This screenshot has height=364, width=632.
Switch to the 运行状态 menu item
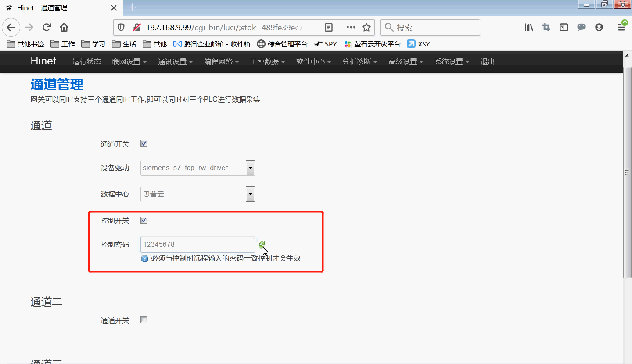tap(86, 62)
